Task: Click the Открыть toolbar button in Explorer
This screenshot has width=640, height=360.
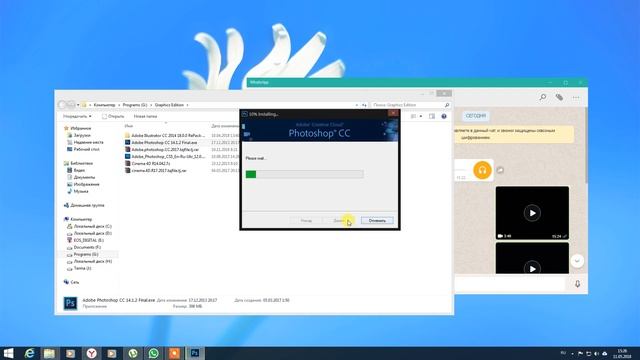Action: pos(113,116)
